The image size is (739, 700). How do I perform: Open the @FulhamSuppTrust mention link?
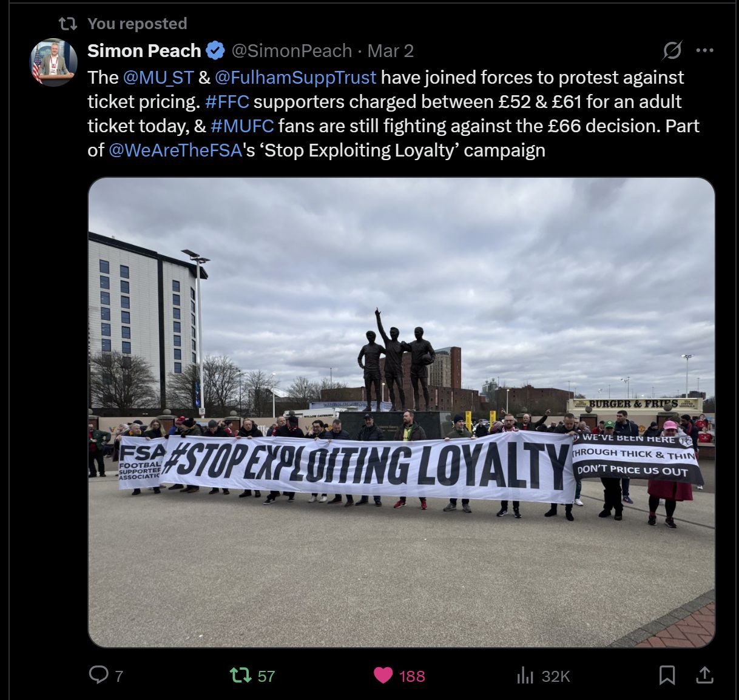295,77
